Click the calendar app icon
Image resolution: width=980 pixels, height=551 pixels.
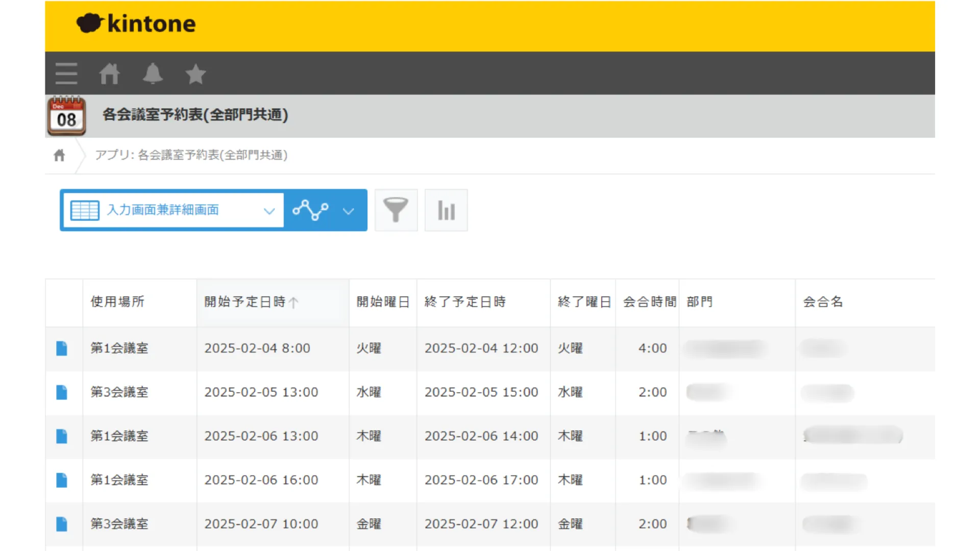[x=66, y=116]
